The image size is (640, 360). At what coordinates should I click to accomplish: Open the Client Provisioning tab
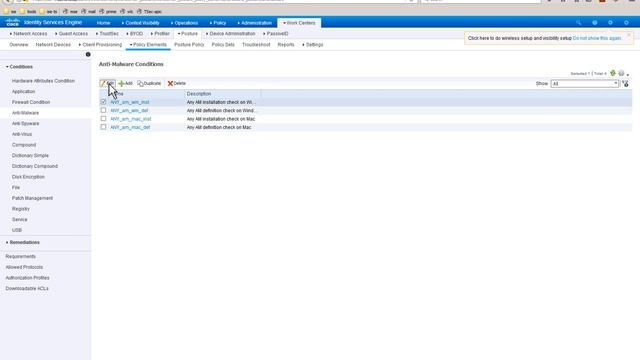tap(100, 44)
